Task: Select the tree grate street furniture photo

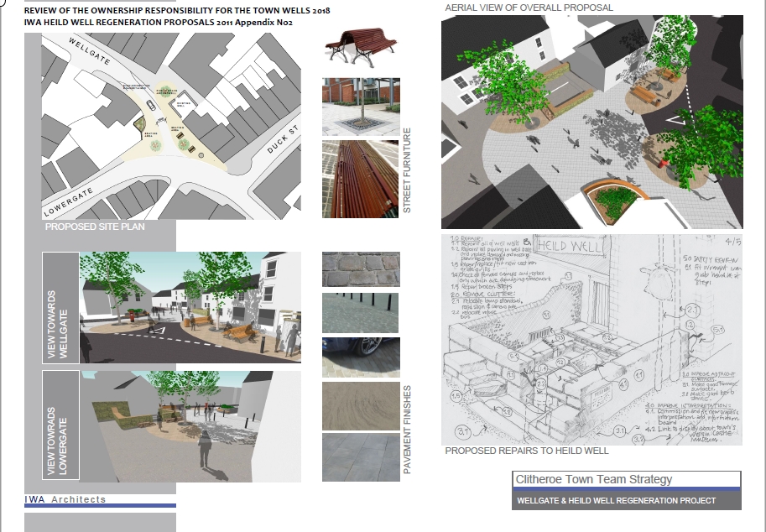Action: [x=361, y=107]
